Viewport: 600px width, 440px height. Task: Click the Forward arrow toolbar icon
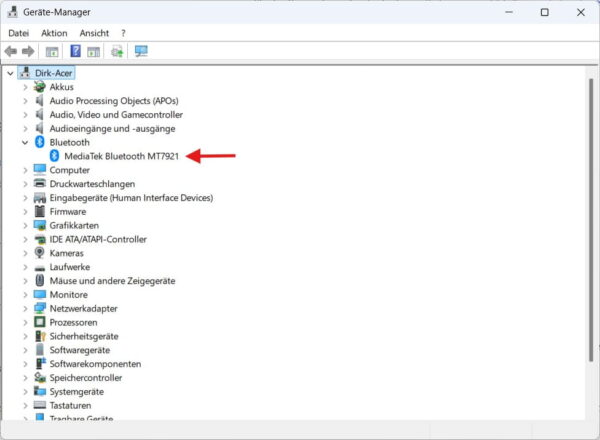pos(28,51)
